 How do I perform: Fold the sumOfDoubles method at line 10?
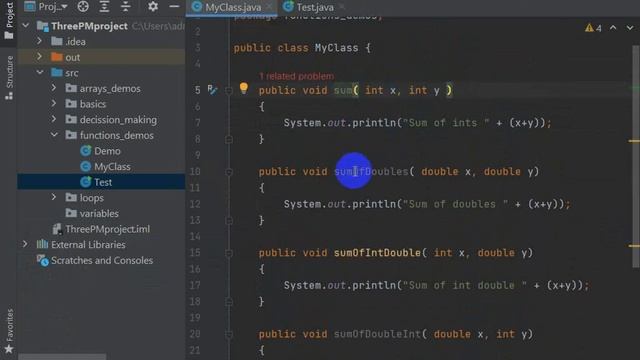(x=229, y=172)
